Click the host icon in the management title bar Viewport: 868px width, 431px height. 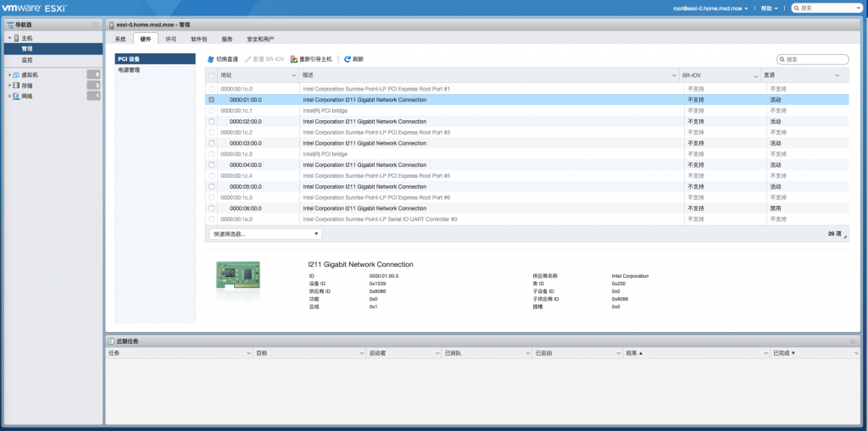(x=111, y=25)
